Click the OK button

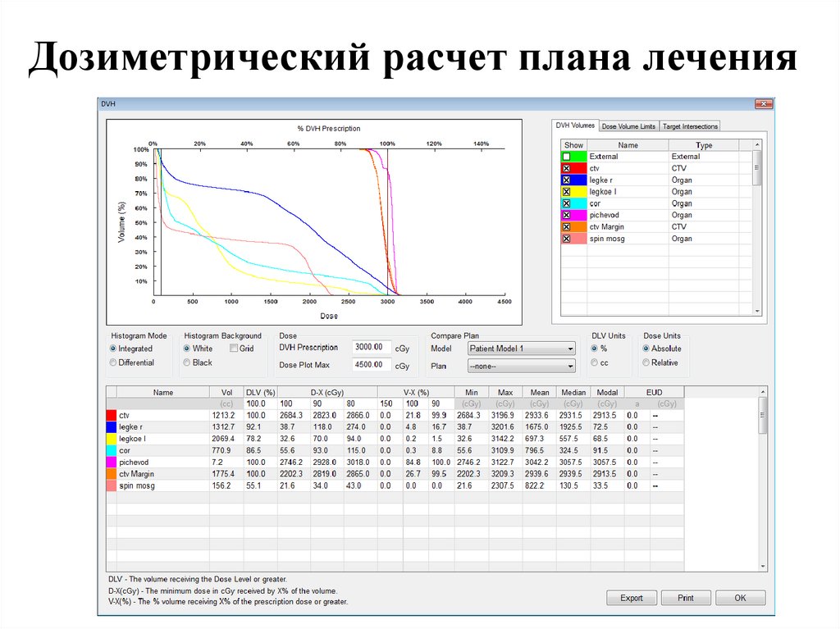[741, 598]
